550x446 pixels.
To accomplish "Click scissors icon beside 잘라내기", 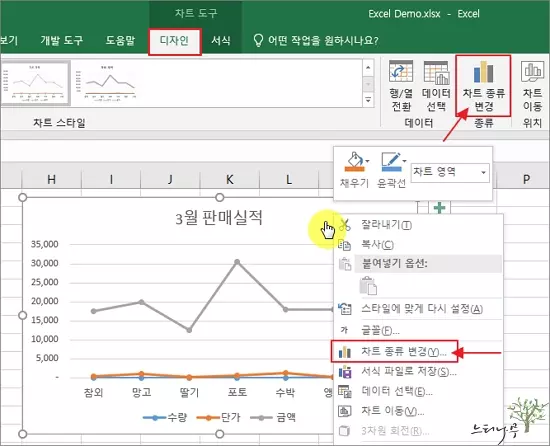I will pos(345,224).
